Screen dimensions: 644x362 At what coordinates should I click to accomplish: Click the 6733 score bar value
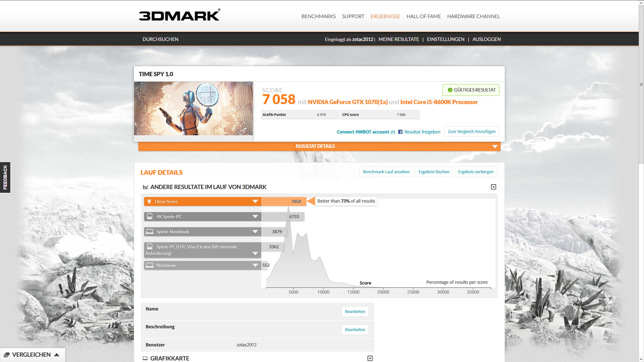pyautogui.click(x=294, y=216)
